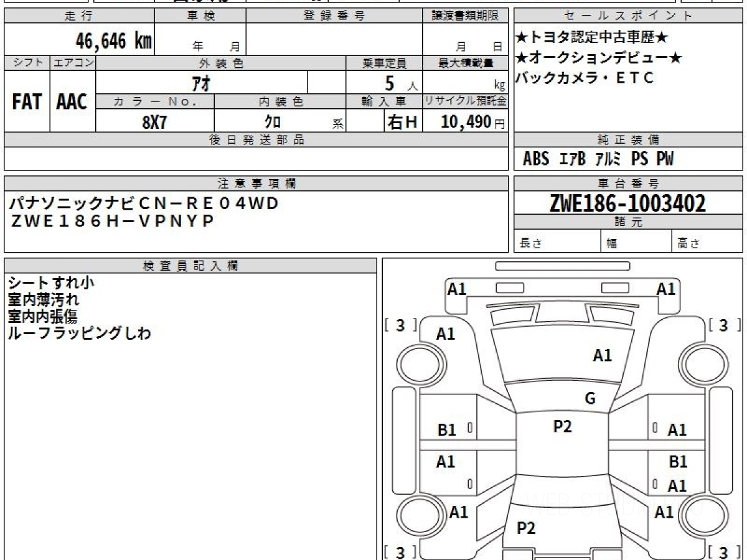747x560 pixels.
Task: Select the 右H steering value
Action: (x=402, y=122)
